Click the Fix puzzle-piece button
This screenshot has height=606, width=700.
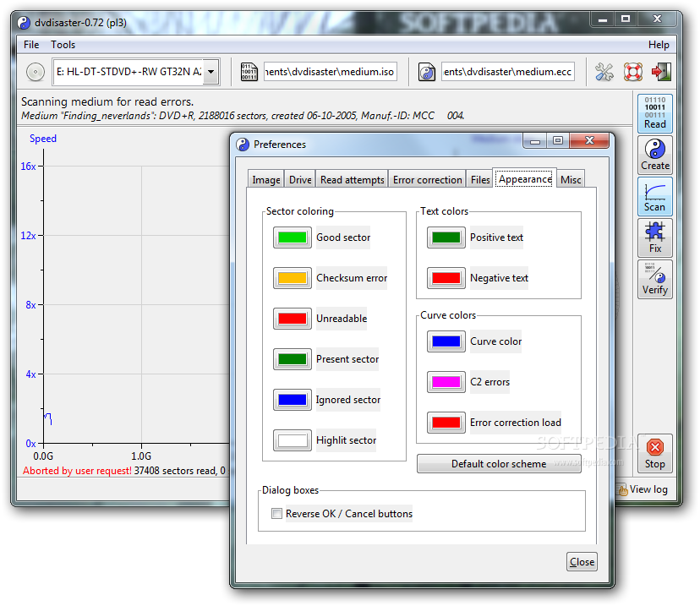[654, 237]
